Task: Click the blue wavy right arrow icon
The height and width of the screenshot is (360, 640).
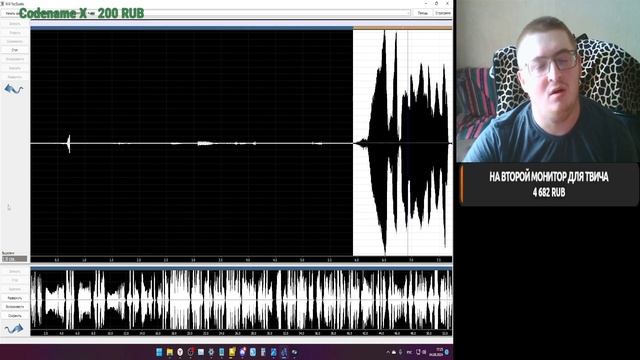Action: coord(14,329)
